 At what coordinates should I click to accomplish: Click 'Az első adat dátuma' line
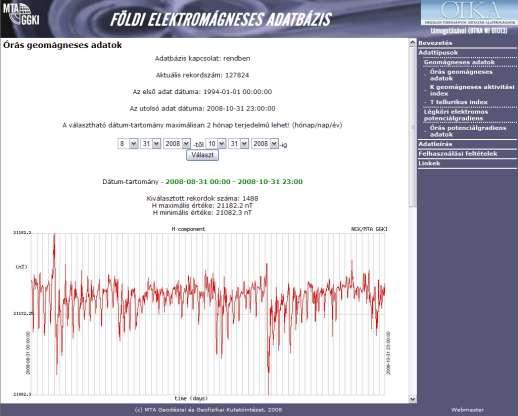click(x=202, y=92)
